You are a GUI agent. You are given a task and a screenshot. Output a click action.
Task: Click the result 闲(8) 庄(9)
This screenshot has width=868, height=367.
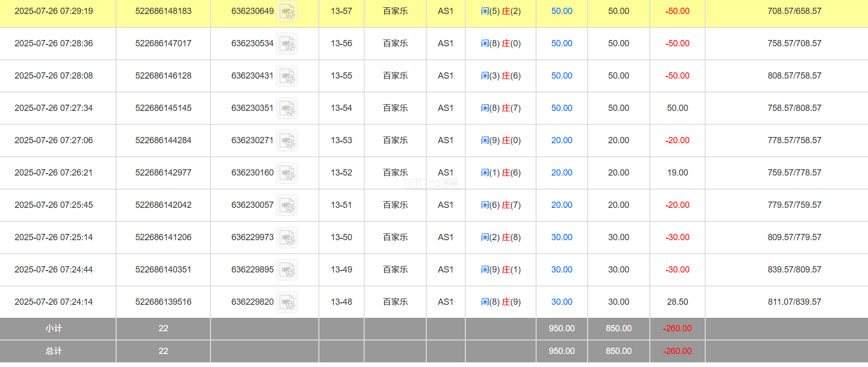tap(500, 302)
